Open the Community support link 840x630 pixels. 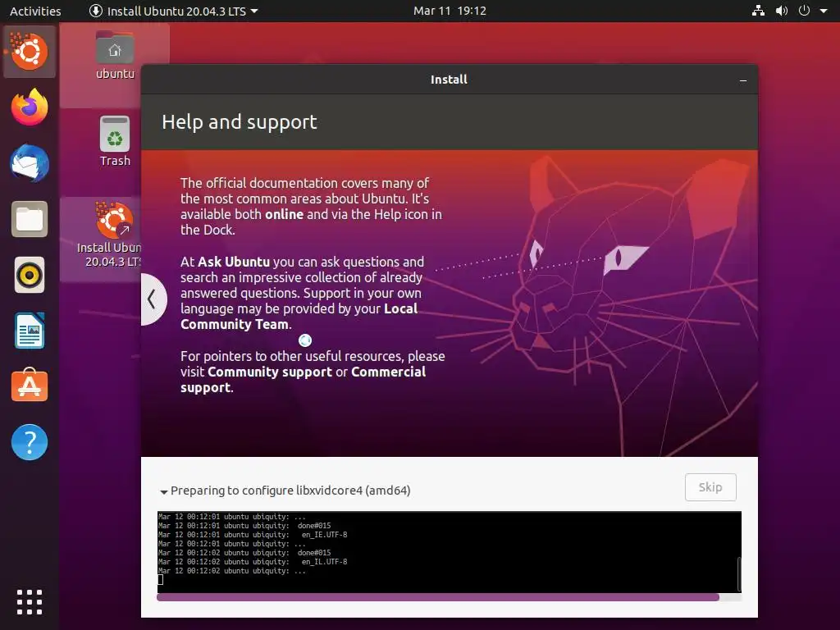(x=269, y=372)
